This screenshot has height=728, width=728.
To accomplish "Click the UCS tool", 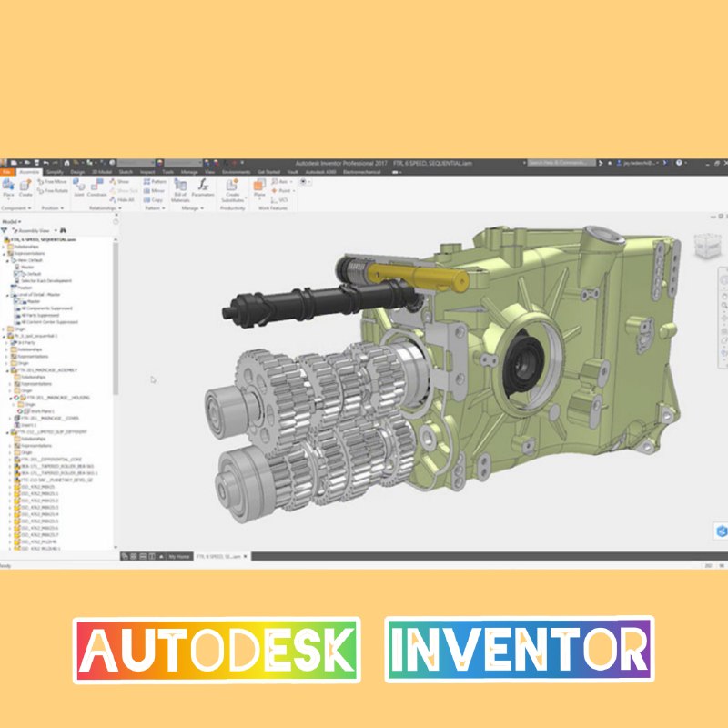I will tap(279, 199).
